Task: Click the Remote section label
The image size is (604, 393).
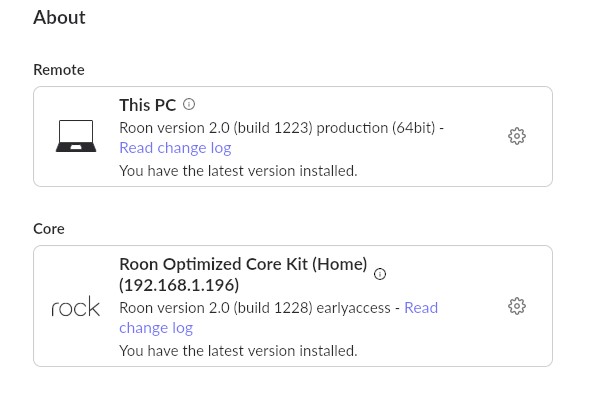Action: click(x=59, y=70)
